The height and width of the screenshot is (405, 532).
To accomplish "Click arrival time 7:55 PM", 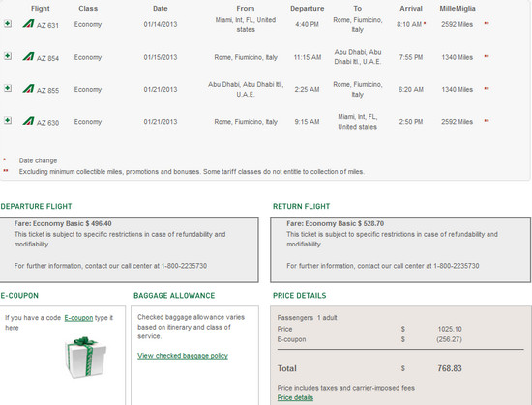I will (411, 57).
